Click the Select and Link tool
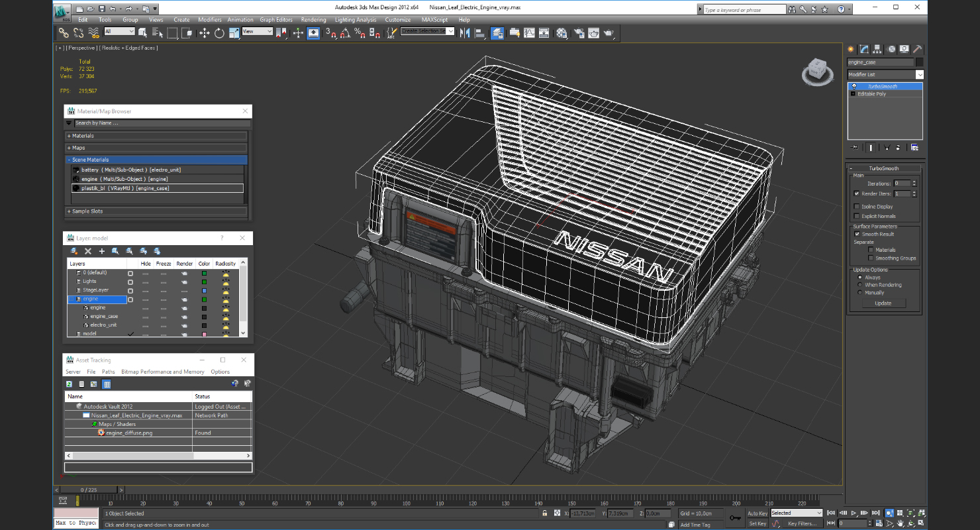 64,32
